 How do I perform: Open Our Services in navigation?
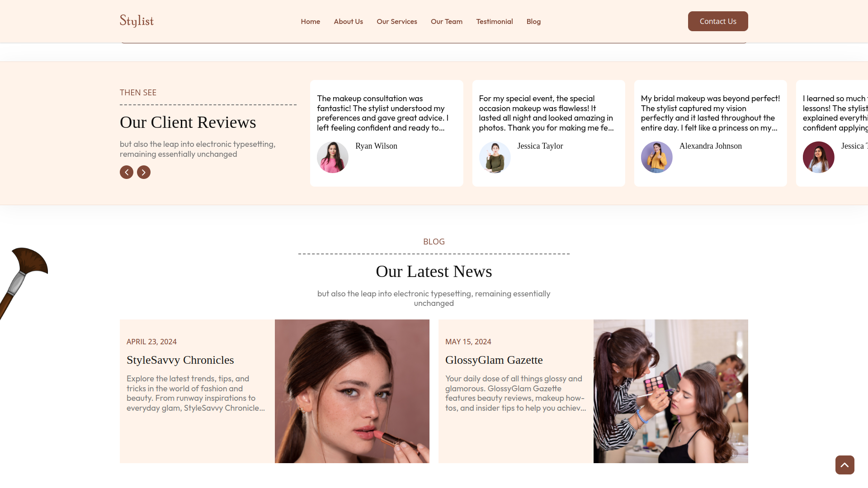pyautogui.click(x=396, y=21)
